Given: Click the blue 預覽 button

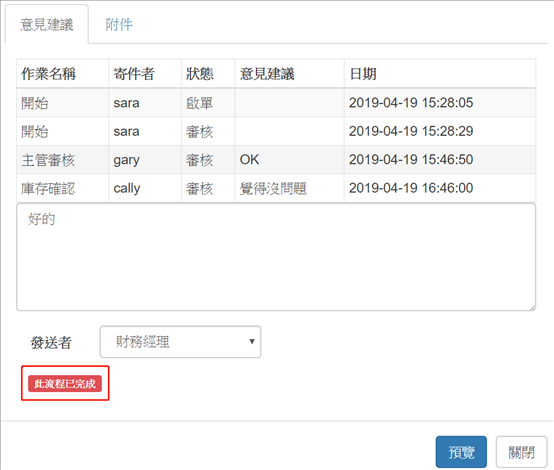Looking at the screenshot, I should (461, 452).
